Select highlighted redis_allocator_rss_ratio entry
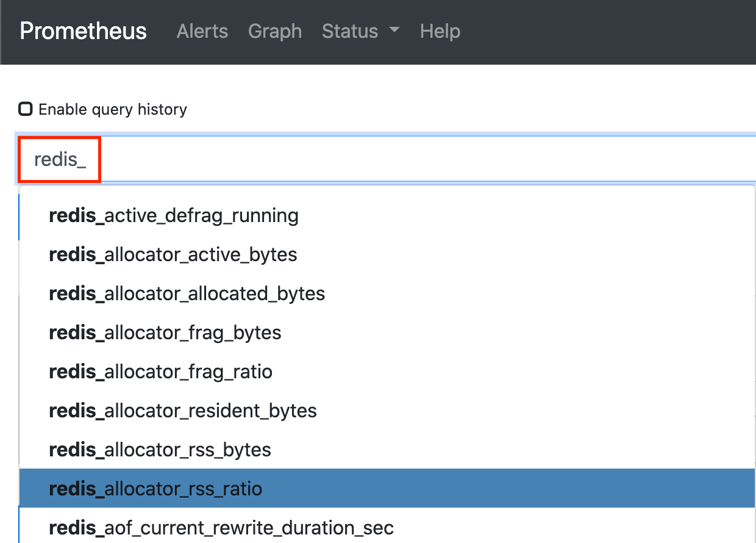The height and width of the screenshot is (543, 756). tap(387, 488)
